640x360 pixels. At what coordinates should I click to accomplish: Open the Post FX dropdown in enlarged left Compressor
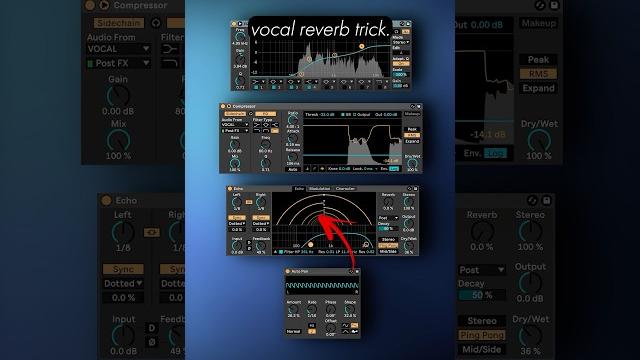click(118, 63)
